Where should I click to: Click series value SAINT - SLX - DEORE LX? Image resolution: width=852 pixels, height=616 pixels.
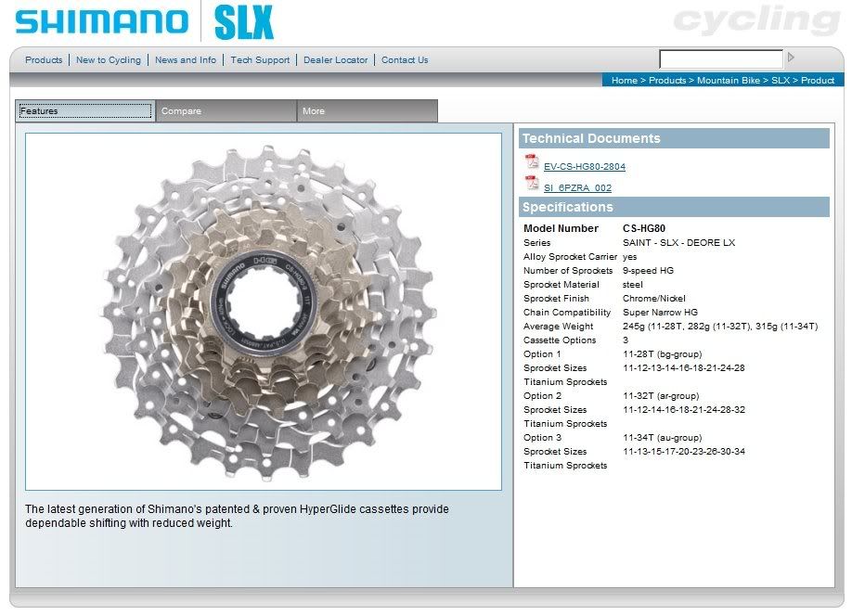click(678, 243)
